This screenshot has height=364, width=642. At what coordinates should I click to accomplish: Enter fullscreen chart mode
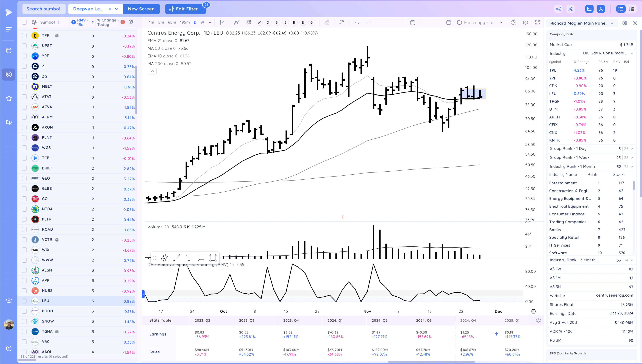537,22
